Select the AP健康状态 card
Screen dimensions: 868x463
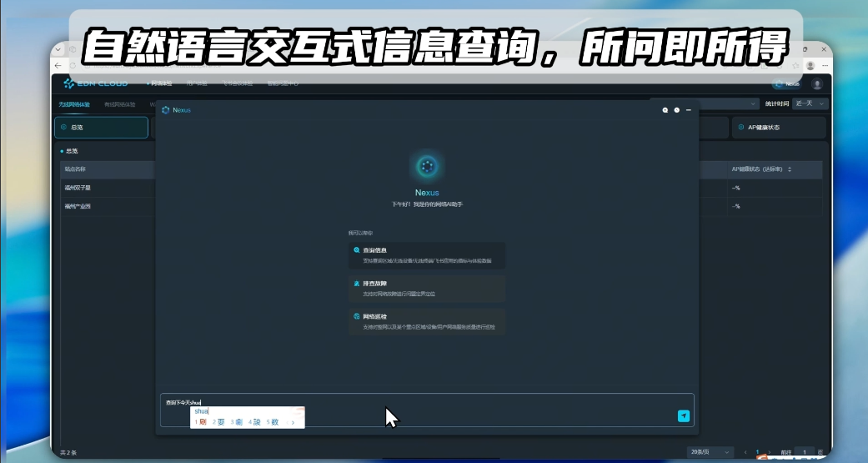779,128
